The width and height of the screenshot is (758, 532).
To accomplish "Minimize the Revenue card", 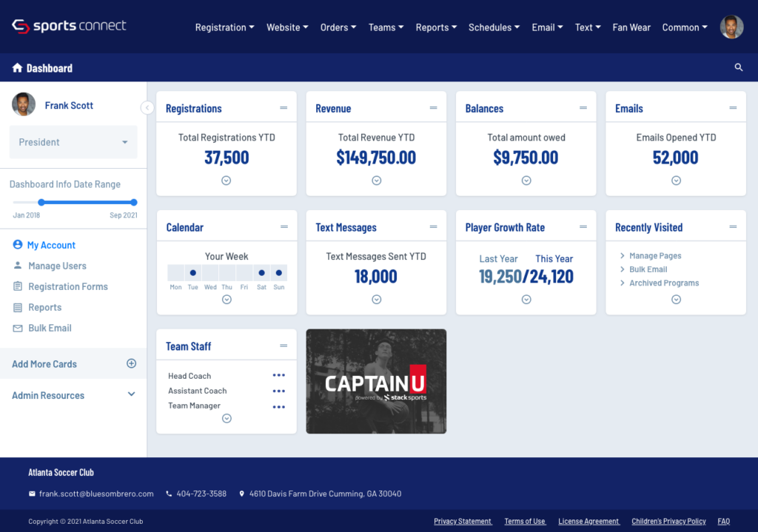I will [433, 108].
